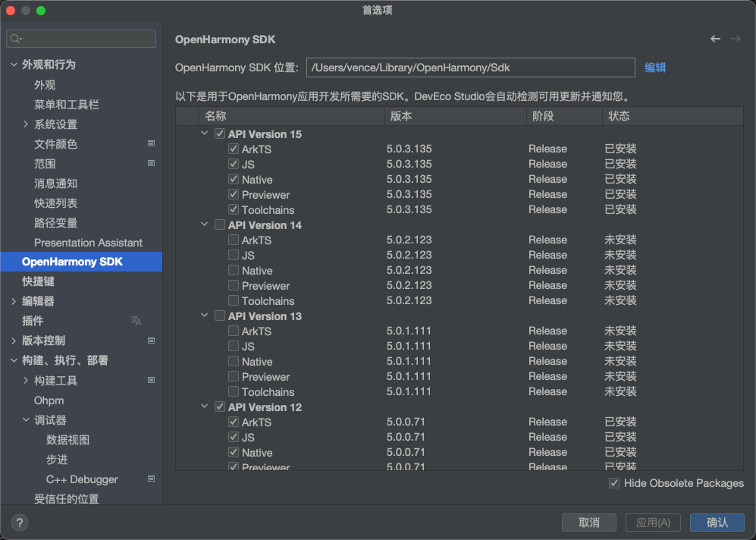Viewport: 756px width, 540px height.
Task: Click the search magnifier icon
Action: point(16,39)
